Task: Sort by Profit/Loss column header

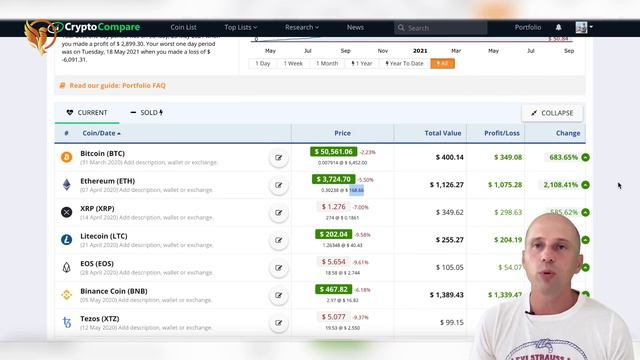Action: pos(502,133)
